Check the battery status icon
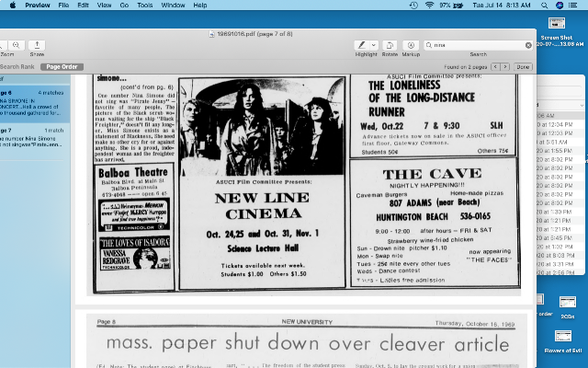Image resolution: width=588 pixels, height=368 pixels. [458, 6]
